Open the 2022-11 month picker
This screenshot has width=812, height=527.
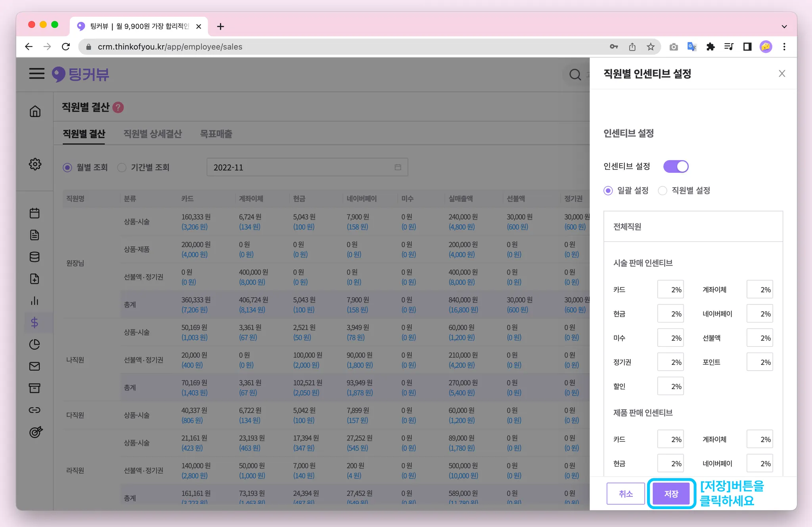coord(307,167)
